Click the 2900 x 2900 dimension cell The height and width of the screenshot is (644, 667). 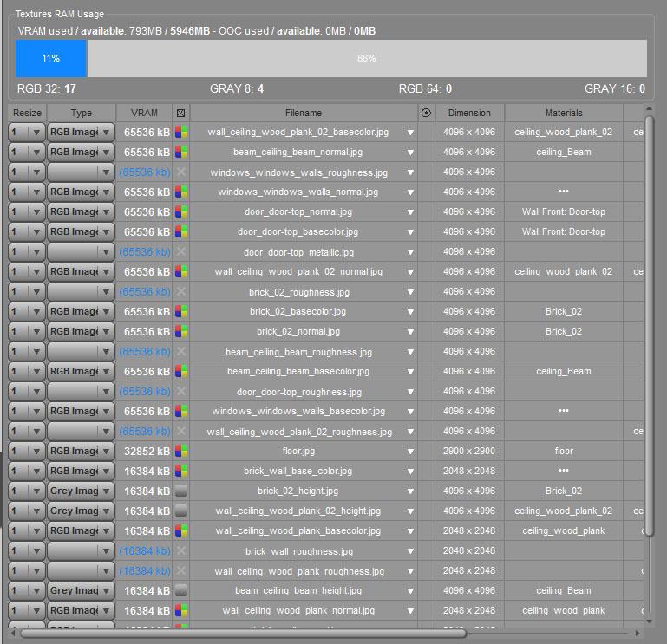click(469, 451)
